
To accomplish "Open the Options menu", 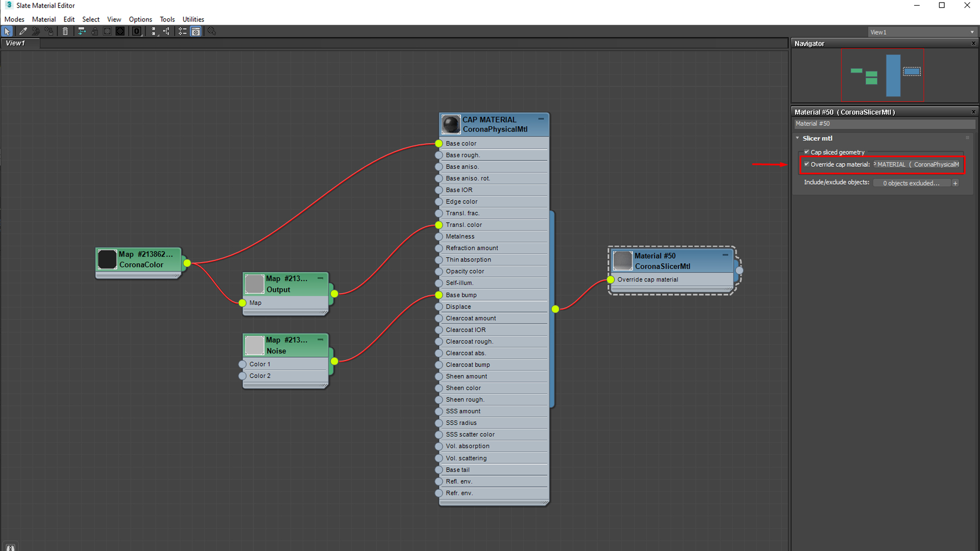I will pyautogui.click(x=140, y=19).
